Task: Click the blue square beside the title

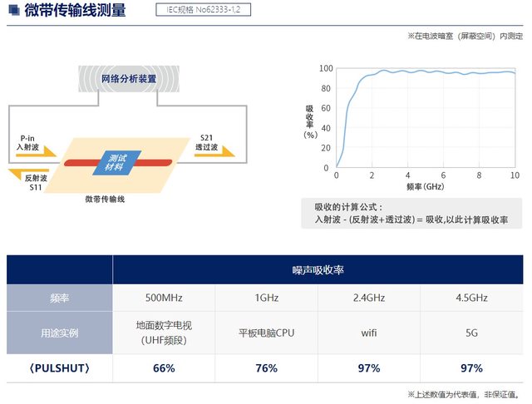Action: 10,12
